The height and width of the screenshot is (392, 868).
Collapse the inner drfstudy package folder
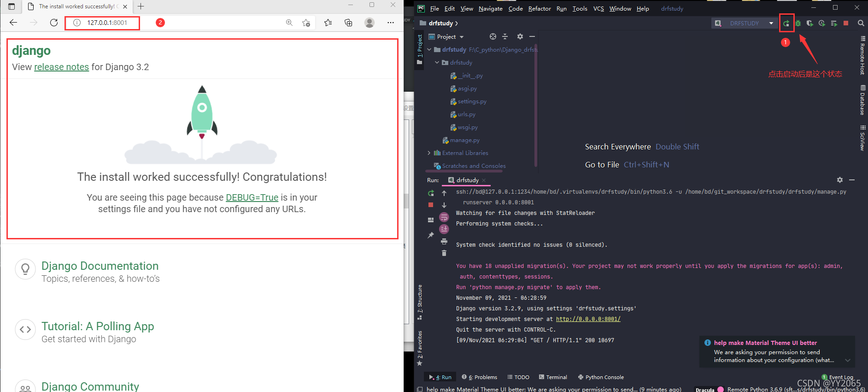[x=437, y=62]
